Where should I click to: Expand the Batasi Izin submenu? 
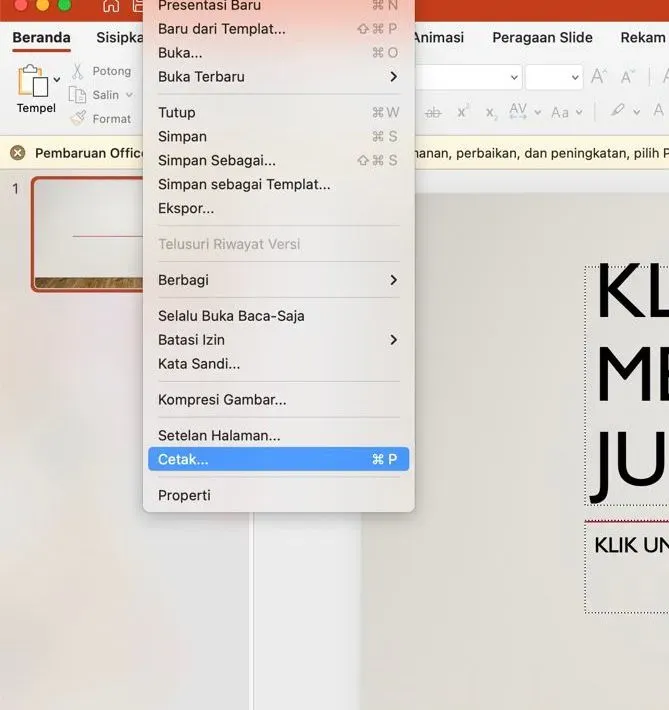click(278, 340)
